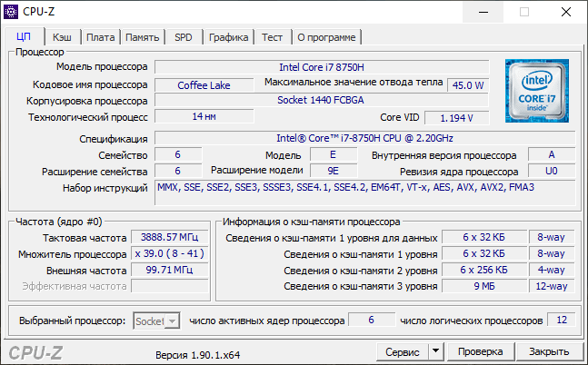This screenshot has height=365, width=588.
Task: Open the Память tab
Action: tap(142, 37)
